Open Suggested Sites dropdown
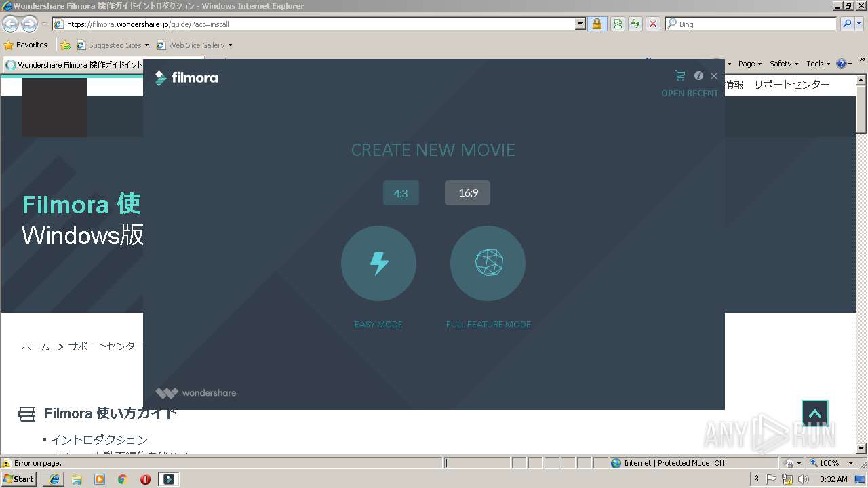The width and height of the screenshot is (868, 488). point(113,45)
